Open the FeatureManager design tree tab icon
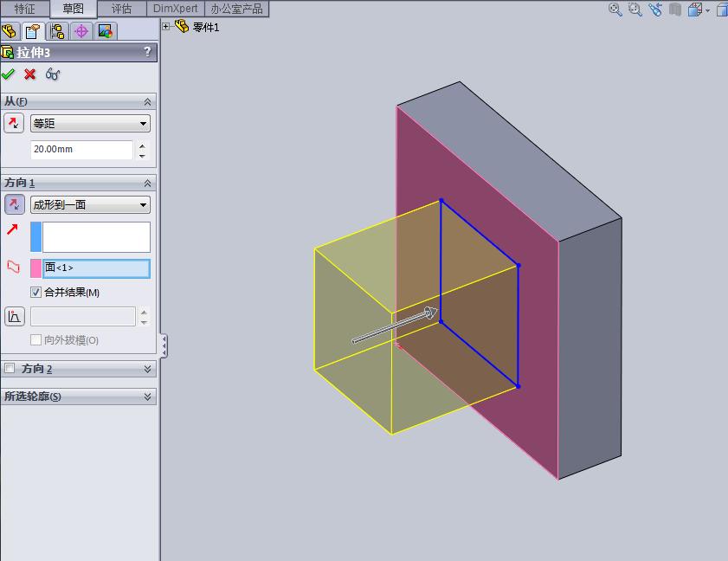 (10, 31)
